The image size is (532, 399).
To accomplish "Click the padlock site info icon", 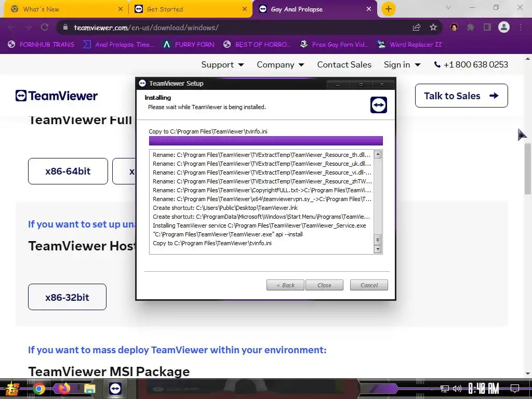I will click(x=65, y=28).
